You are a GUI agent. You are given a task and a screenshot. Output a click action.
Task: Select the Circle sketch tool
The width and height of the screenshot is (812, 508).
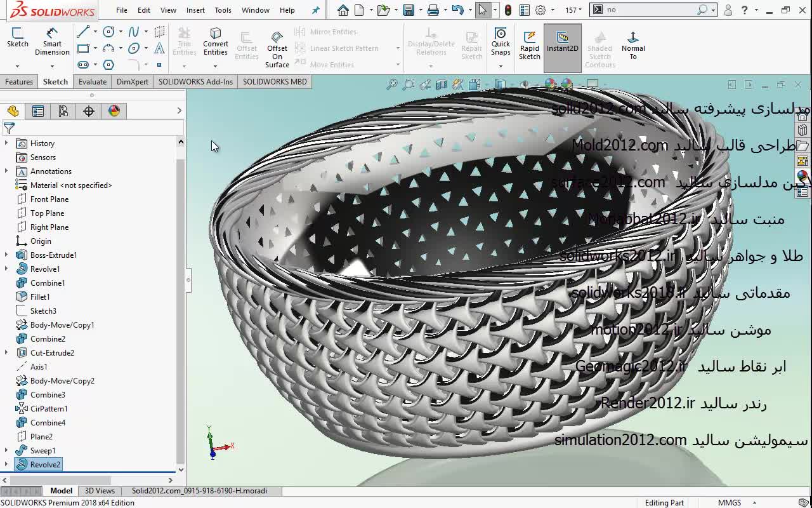(108, 32)
